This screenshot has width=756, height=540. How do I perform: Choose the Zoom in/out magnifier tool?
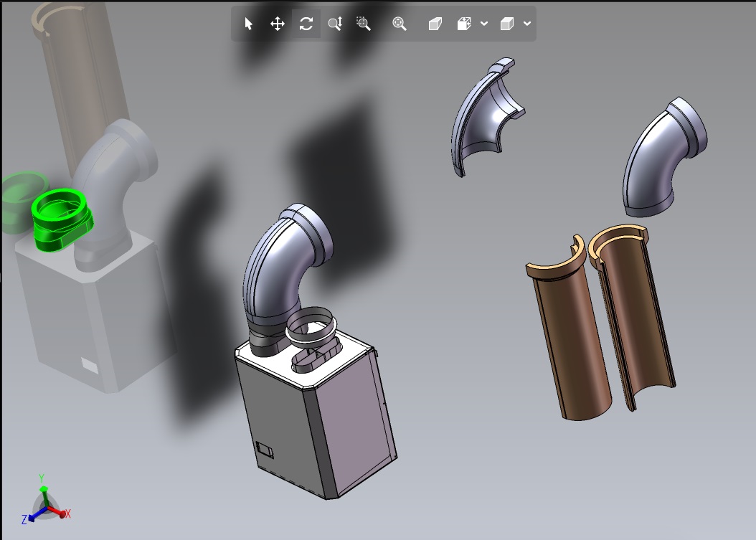coord(335,24)
